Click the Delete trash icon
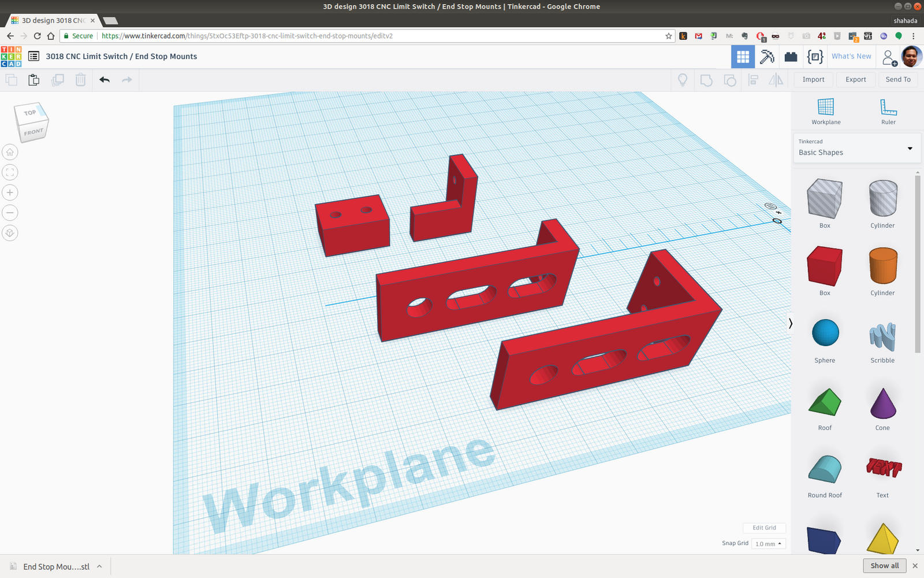The image size is (924, 578). click(x=80, y=80)
